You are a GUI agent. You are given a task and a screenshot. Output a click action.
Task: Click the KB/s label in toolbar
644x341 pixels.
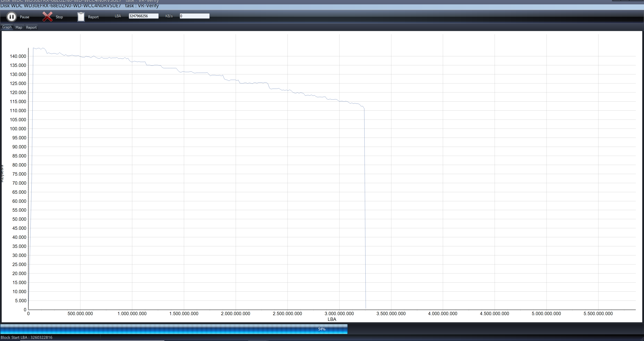[169, 16]
